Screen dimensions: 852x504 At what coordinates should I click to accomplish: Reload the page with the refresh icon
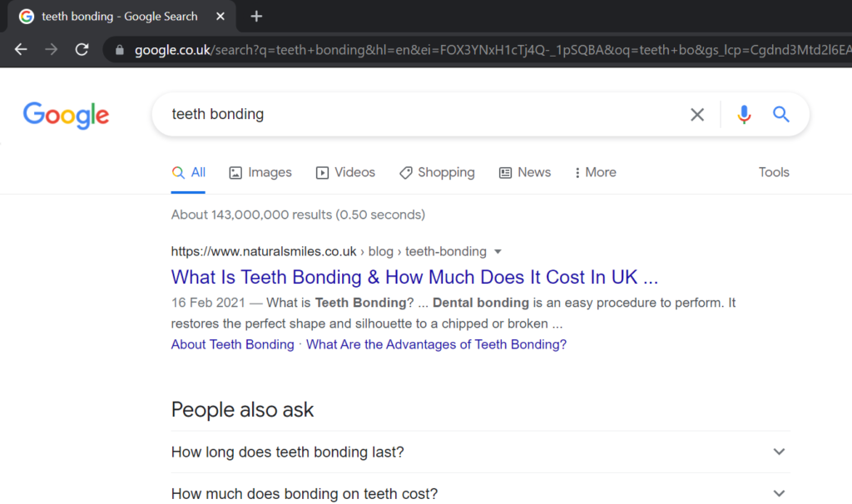(x=82, y=49)
